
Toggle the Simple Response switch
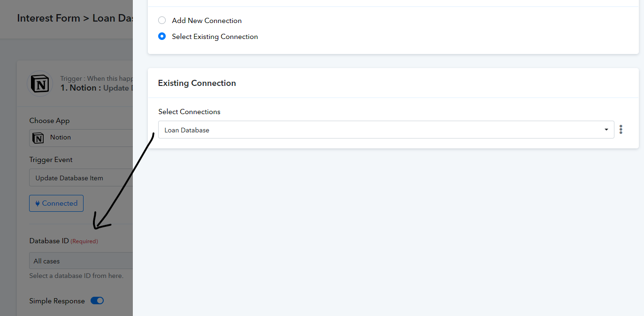(97, 301)
